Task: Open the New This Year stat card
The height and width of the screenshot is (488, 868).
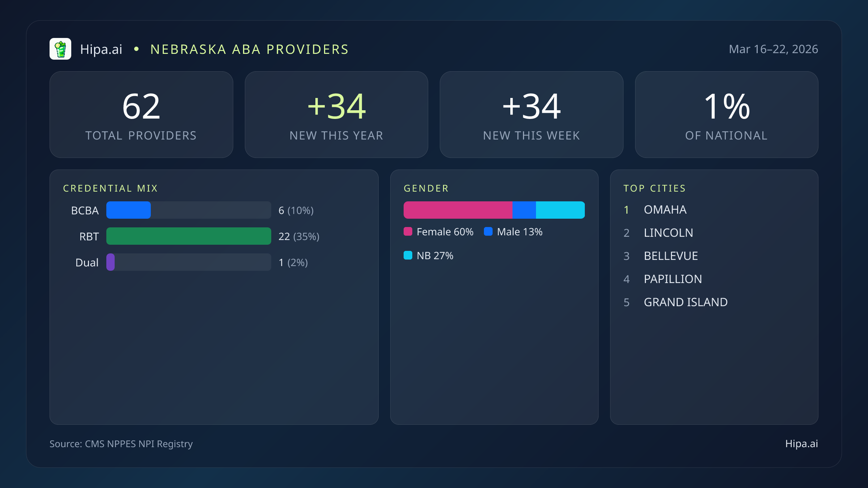Action: pyautogui.click(x=336, y=114)
